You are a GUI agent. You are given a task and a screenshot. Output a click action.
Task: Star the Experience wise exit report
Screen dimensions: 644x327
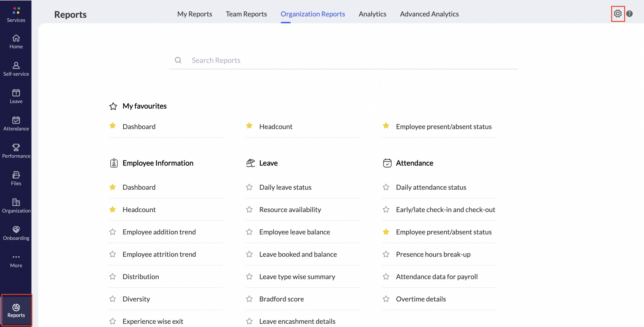[112, 321]
